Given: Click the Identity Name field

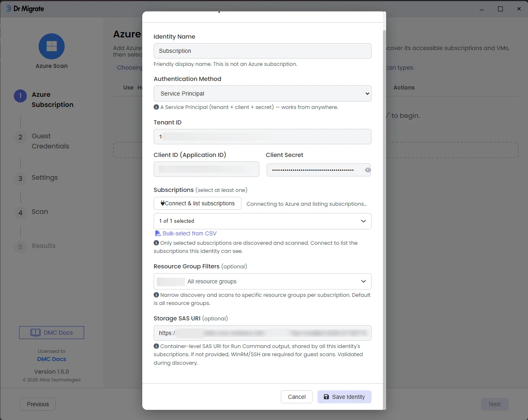Looking at the screenshot, I should [x=263, y=51].
